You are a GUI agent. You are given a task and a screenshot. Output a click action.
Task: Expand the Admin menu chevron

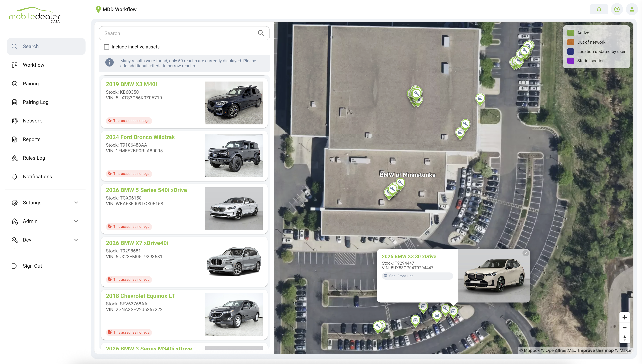click(x=76, y=221)
